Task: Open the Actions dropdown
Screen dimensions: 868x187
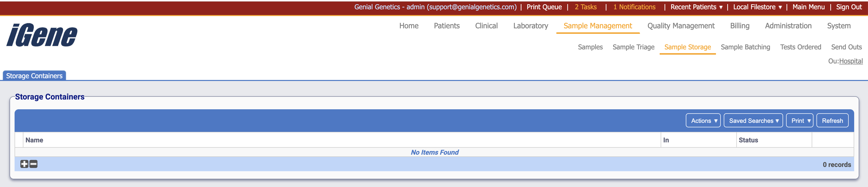Action: point(703,120)
